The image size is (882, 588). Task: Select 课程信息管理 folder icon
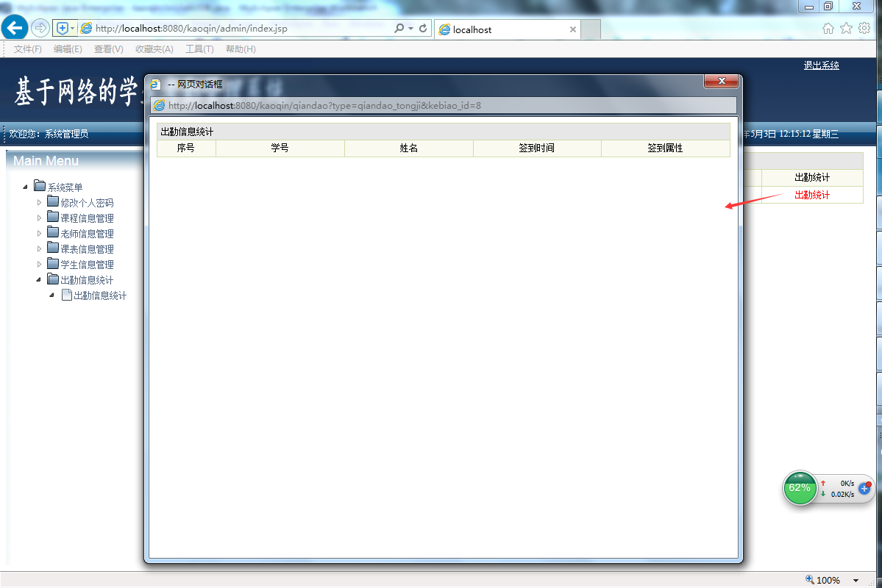click(53, 216)
